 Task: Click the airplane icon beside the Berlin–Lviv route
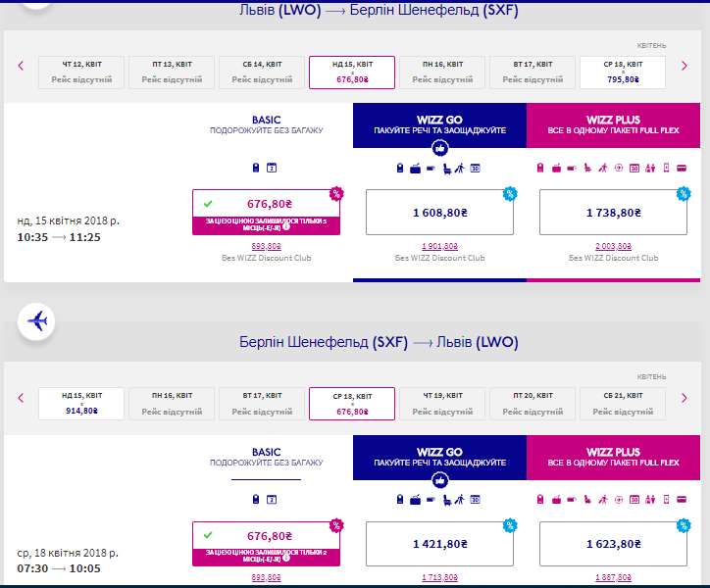click(38, 320)
